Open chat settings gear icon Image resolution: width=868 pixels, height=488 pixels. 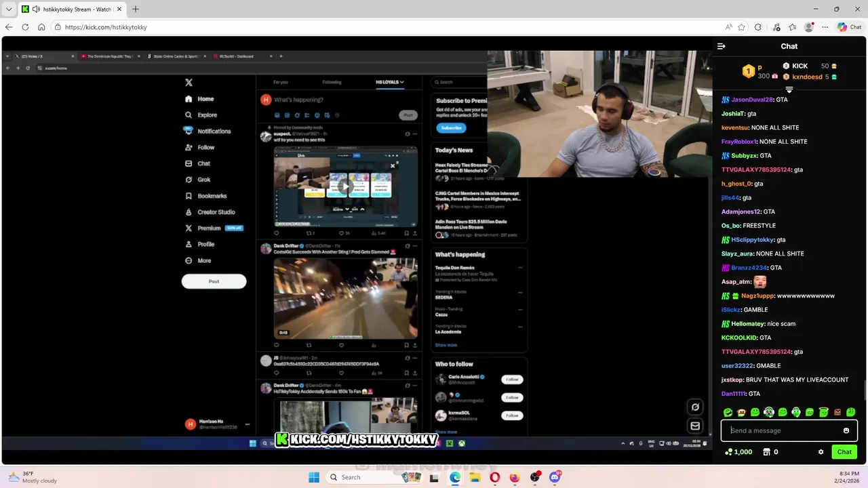821,452
